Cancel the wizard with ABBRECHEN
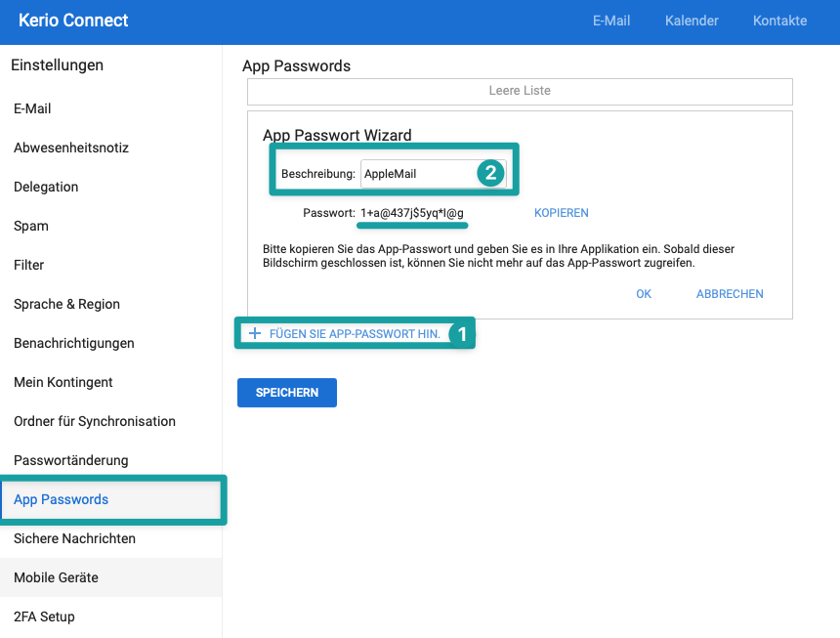840x638 pixels. click(x=730, y=294)
